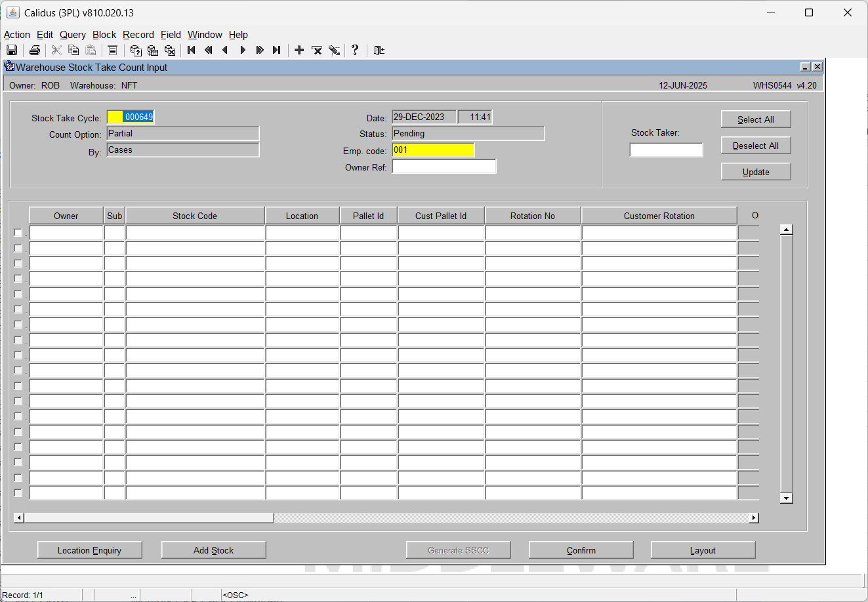
Task: Click the horizontal scrollbar thumb
Action: [x=149, y=518]
